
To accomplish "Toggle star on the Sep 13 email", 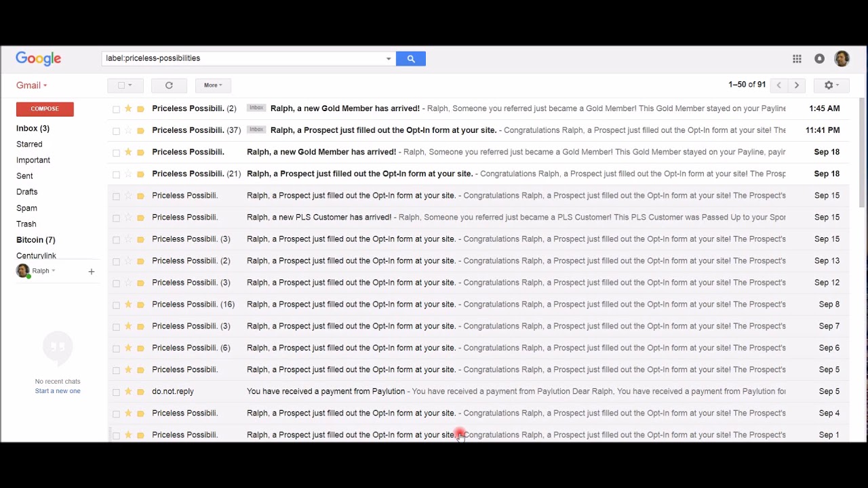I will tap(128, 261).
